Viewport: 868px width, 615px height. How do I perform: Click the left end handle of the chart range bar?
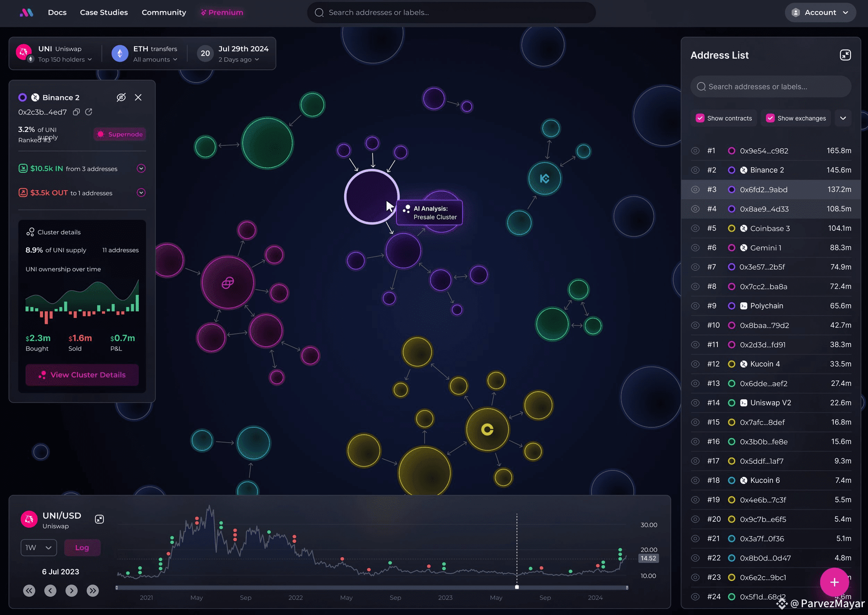[x=117, y=588]
